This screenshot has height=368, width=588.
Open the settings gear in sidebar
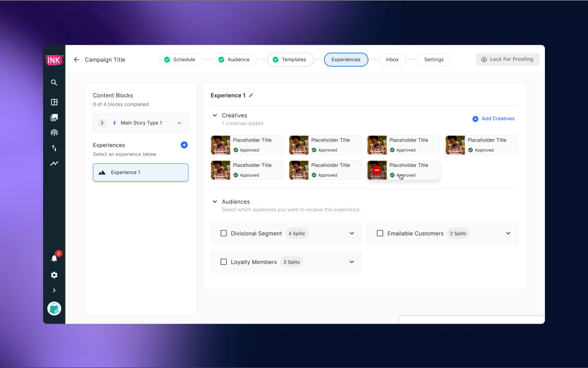(54, 275)
